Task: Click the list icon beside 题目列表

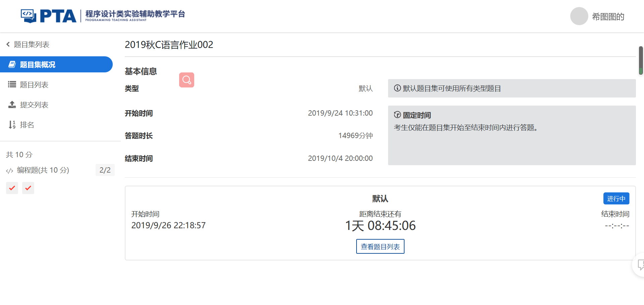Action: 12,84
